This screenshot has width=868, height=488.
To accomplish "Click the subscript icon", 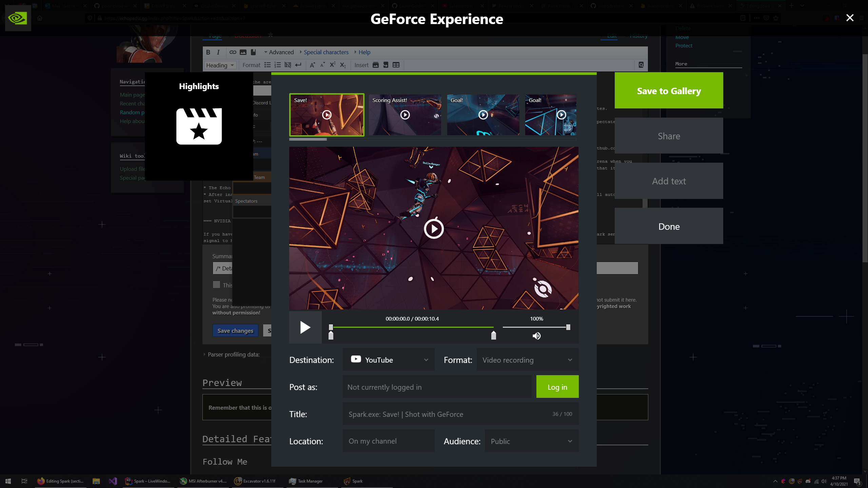I will pos(343,65).
